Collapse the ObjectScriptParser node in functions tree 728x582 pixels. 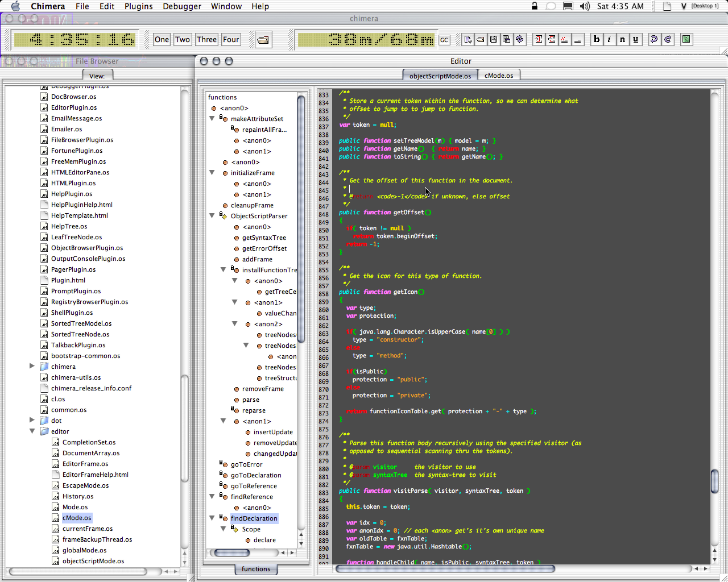[212, 216]
